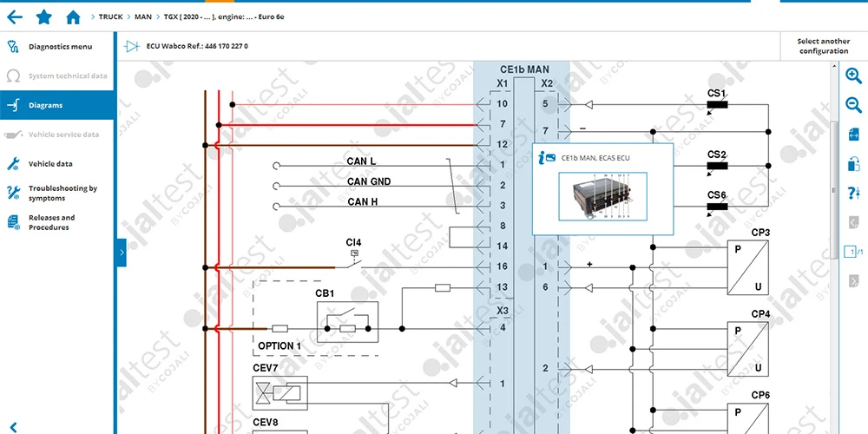Viewport: 868px width, 434px height.
Task: Click the ECAS ECU photo thumbnail
Action: coord(602,197)
